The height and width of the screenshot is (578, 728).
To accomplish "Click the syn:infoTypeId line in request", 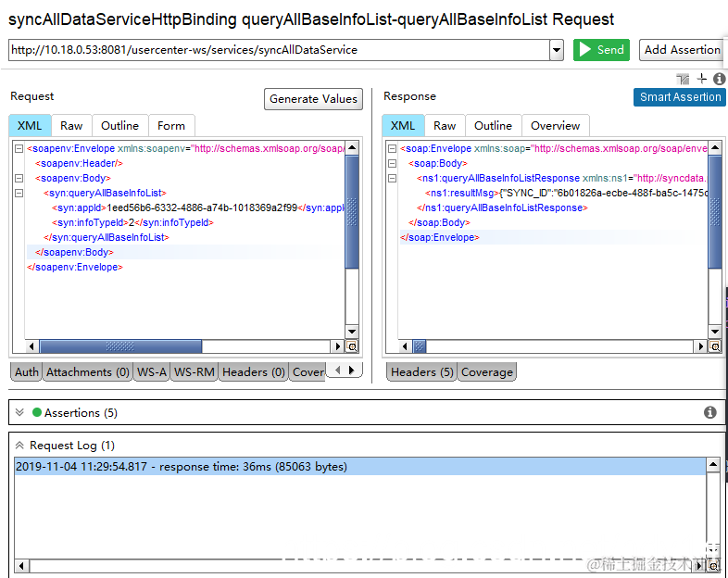I will [x=132, y=223].
